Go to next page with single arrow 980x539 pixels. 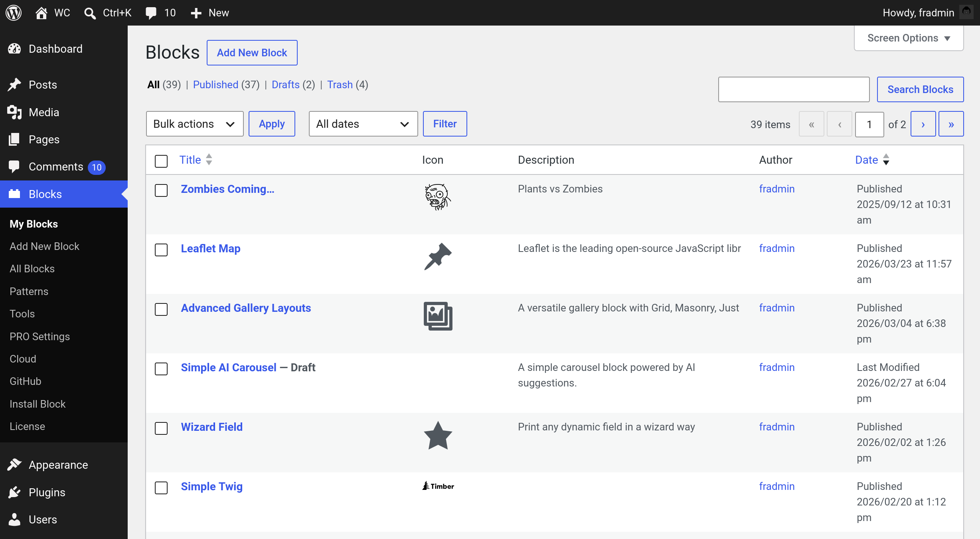[x=923, y=124]
